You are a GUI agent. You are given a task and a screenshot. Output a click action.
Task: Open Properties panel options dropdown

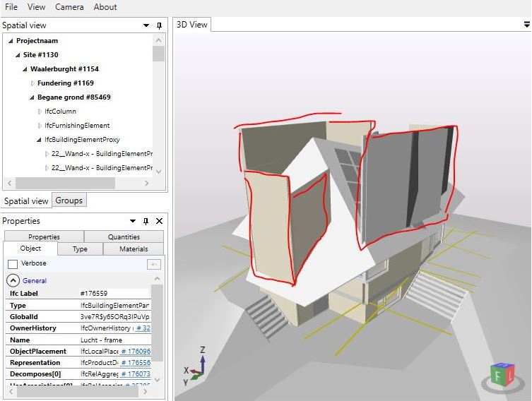pyautogui.click(x=133, y=221)
